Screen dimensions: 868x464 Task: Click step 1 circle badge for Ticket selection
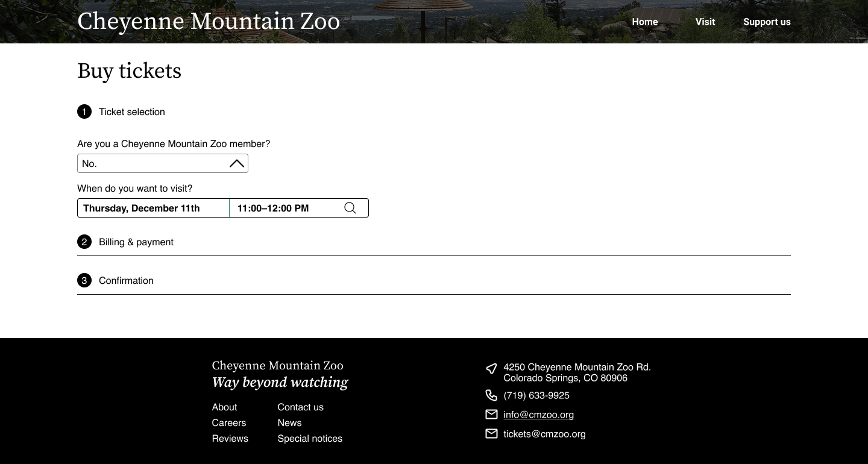pyautogui.click(x=84, y=111)
